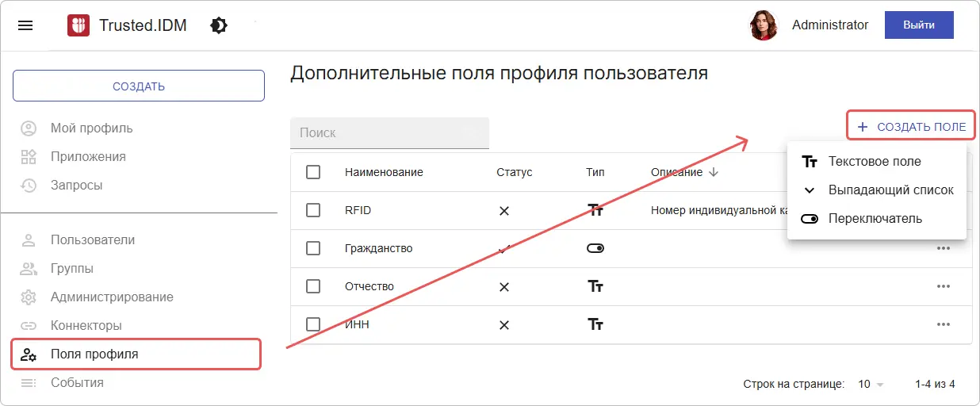
Task: Click the Trusted.IDM logo icon
Action: pos(78,25)
